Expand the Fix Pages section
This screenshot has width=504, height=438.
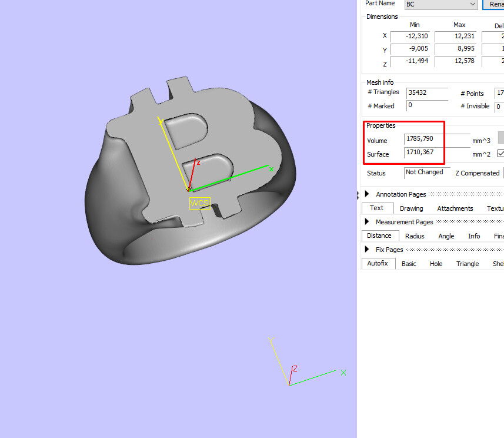(x=367, y=249)
